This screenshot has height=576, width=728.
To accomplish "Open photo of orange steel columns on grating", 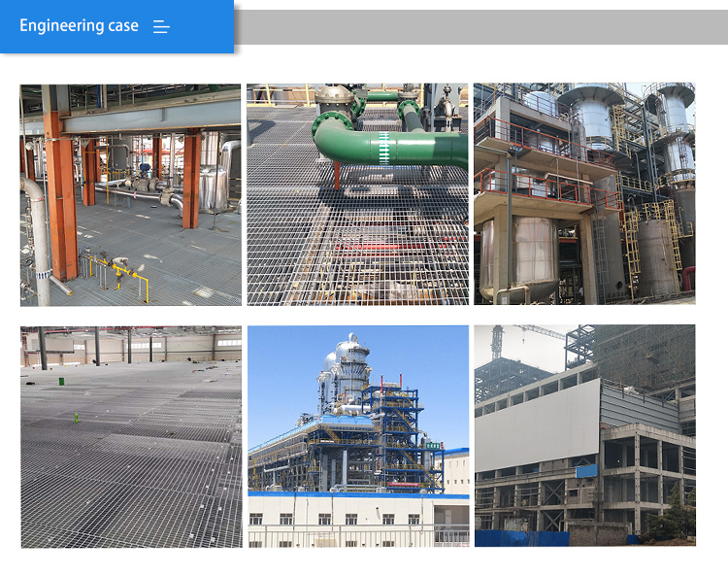I will click(x=130, y=195).
